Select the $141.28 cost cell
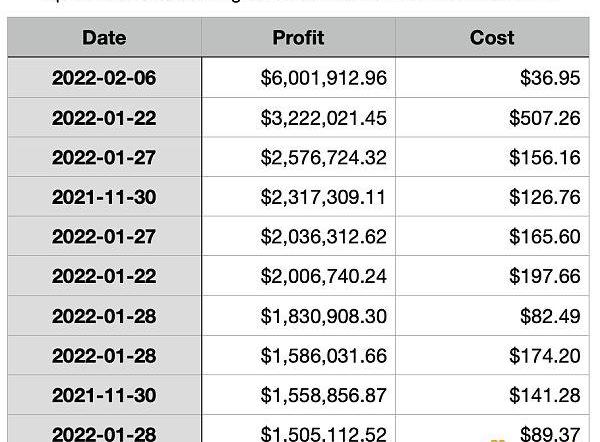Image resolution: width=600 pixels, height=442 pixels. pyautogui.click(x=544, y=395)
